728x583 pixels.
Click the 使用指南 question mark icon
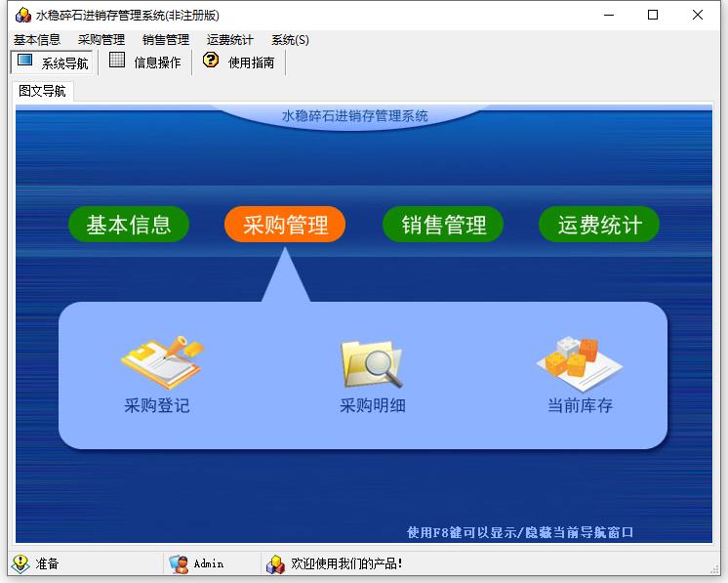coord(211,60)
